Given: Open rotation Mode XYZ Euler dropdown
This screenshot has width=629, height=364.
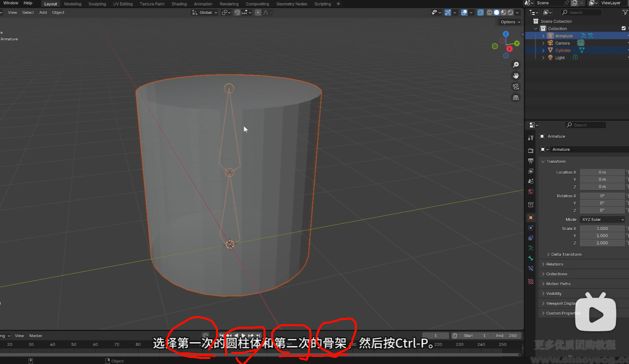Looking at the screenshot, I should (602, 220).
